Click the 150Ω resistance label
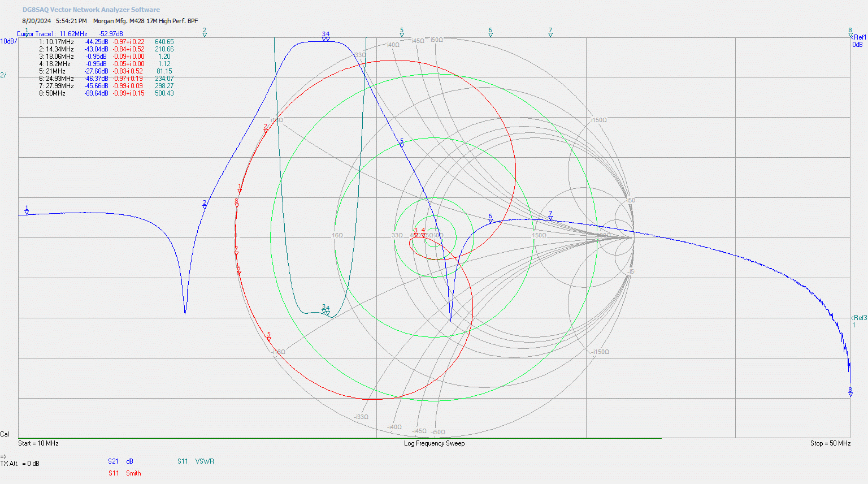This screenshot has height=484, width=868. click(x=539, y=235)
